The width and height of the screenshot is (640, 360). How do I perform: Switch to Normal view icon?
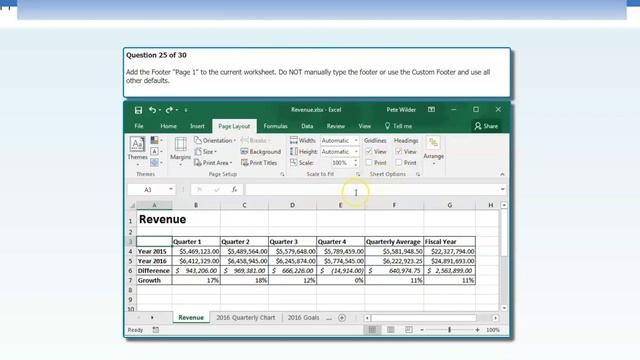coord(372,330)
